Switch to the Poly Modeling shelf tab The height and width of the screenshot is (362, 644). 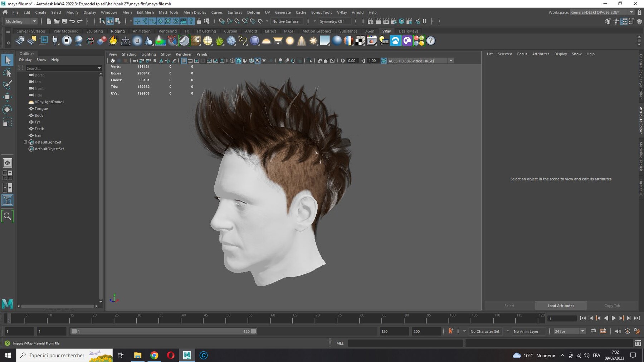[x=66, y=31]
